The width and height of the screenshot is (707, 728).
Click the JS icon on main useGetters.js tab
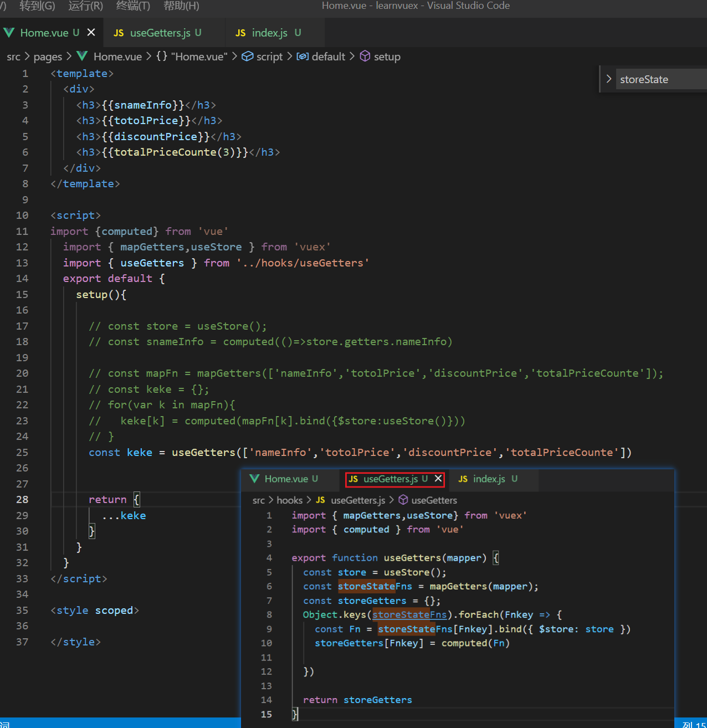coord(119,33)
